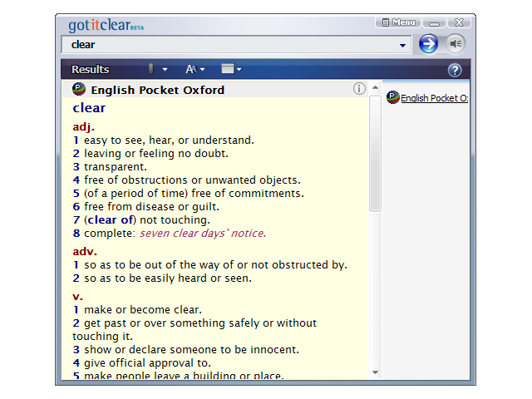This screenshot has height=399, width=532.
Task: Click the Oxford icon beside English Pocket Oxford heading
Action: (79, 89)
